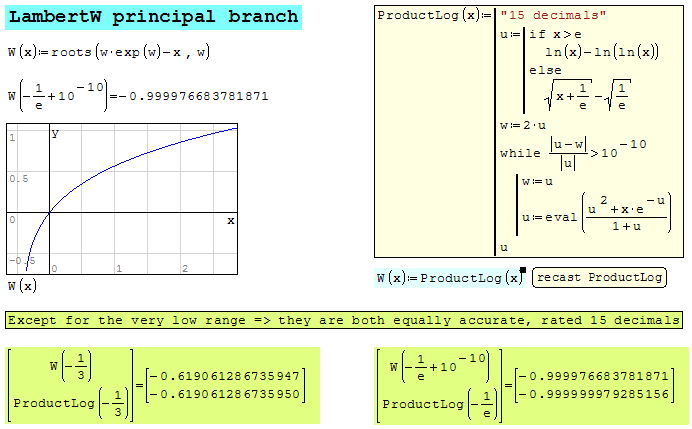Select the 'LambertW principal branch' title

[154, 17]
